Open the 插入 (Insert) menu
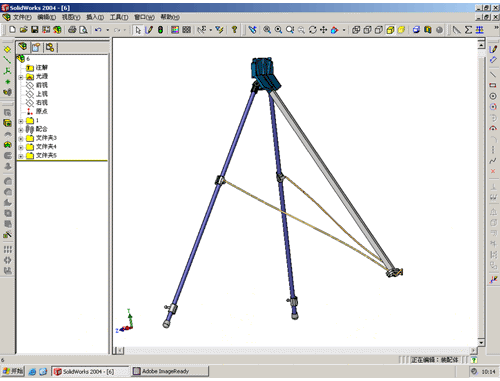 (95, 17)
